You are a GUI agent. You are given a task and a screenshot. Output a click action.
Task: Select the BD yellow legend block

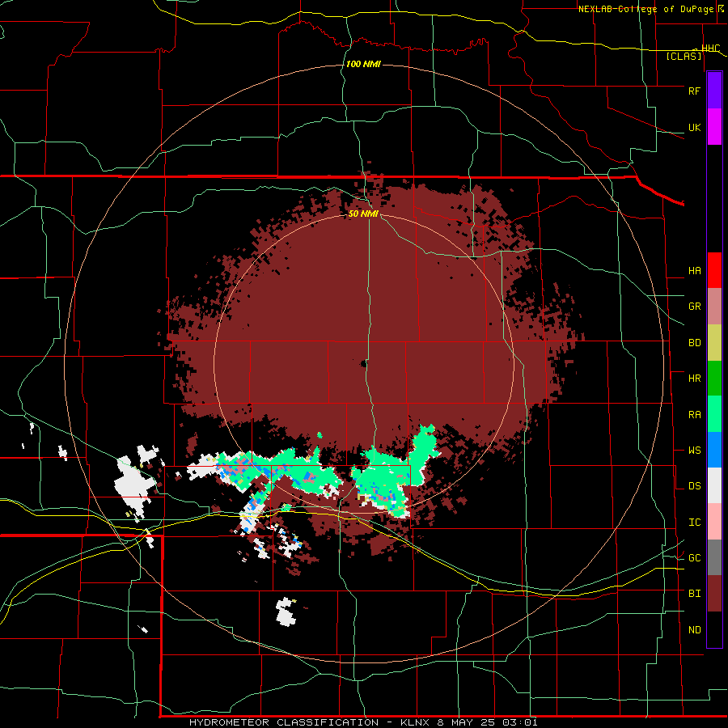714,343
